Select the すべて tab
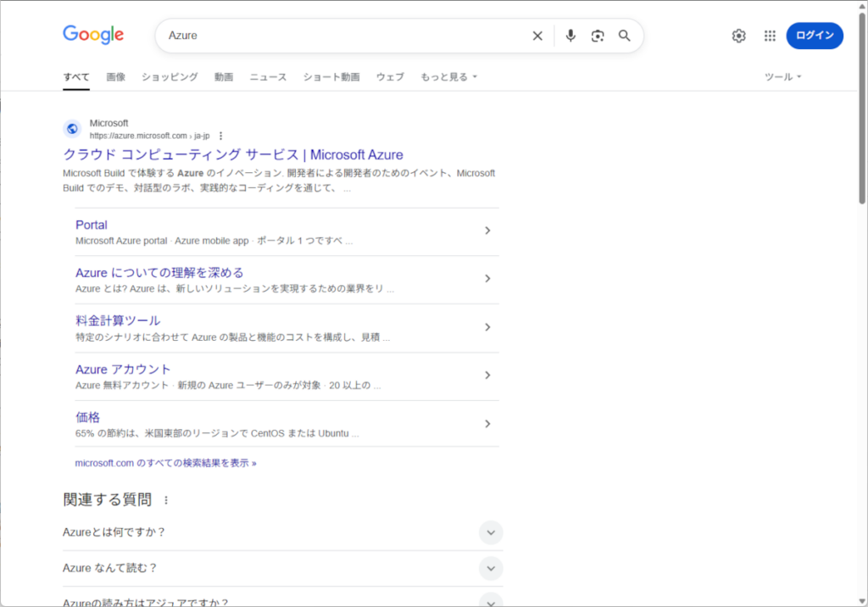 click(75, 77)
